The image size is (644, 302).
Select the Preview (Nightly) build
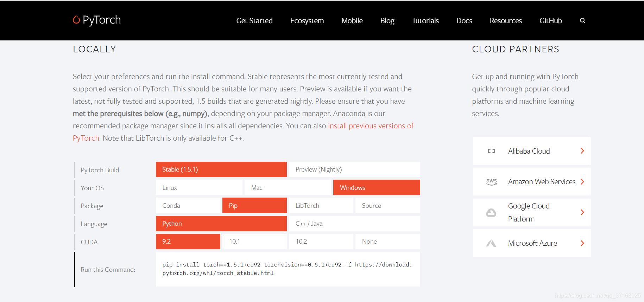(x=354, y=169)
